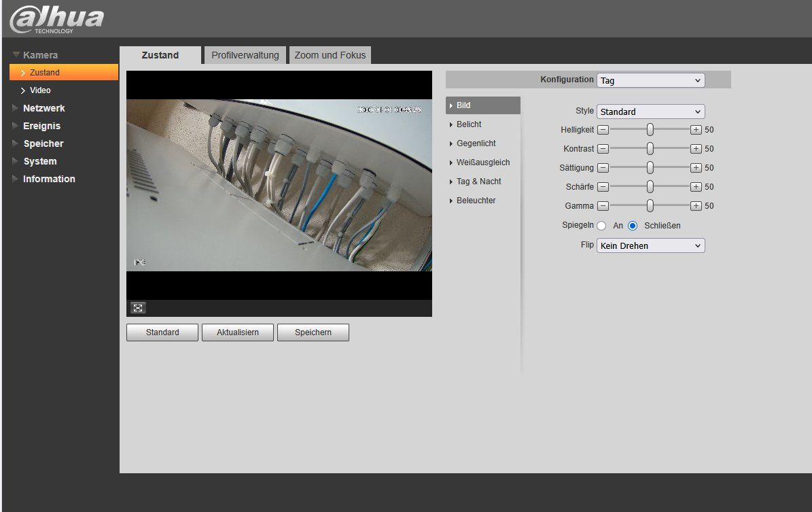Viewport: 812px width, 512px height.
Task: Decrease Helligkeit with the minus icon
Action: pos(603,130)
